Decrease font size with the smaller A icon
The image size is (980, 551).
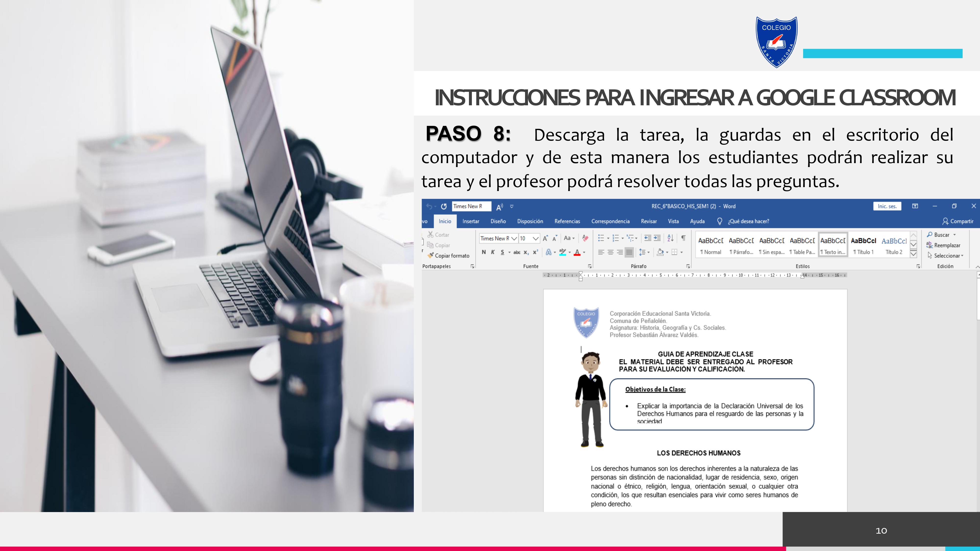[x=555, y=239]
